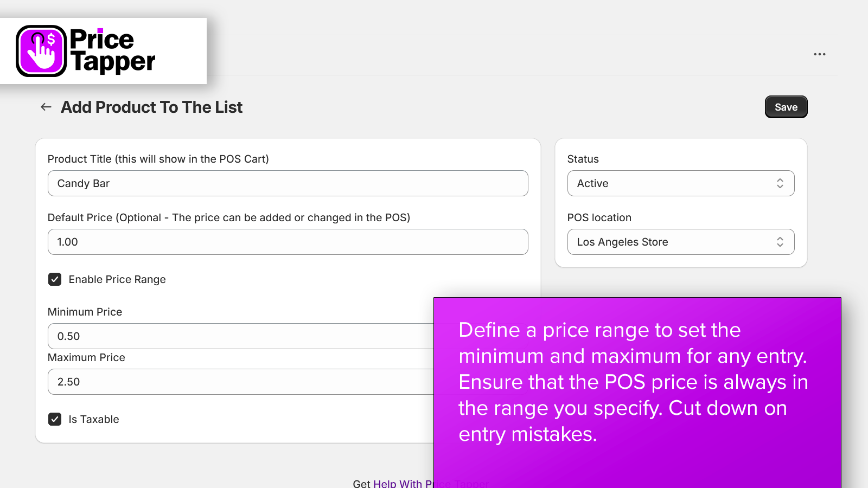
Task: Toggle the Enable Price Range checkbox
Action: pyautogui.click(x=55, y=279)
